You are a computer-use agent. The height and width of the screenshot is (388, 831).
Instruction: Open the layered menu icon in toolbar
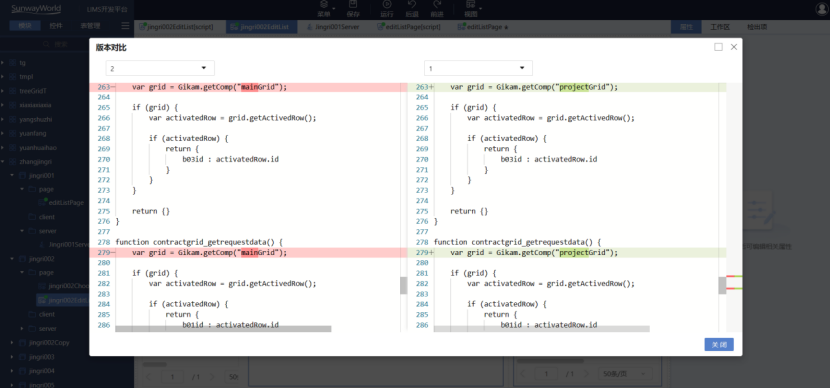tap(324, 4)
